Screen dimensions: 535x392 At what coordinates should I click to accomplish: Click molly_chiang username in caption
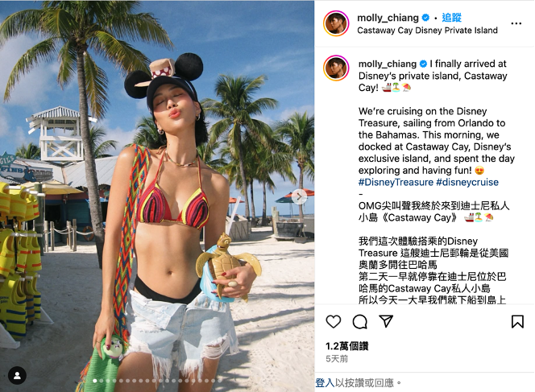coord(388,64)
